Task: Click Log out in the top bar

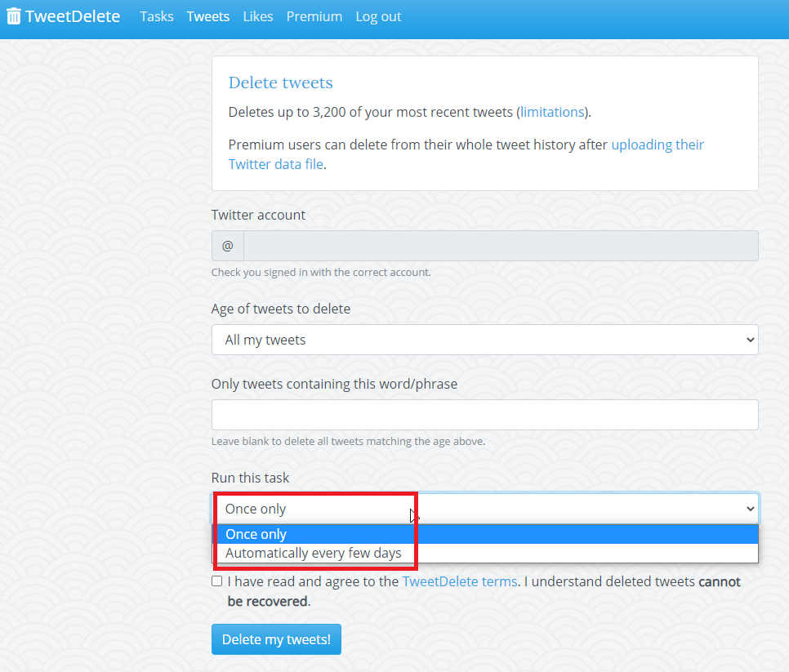Action: pyautogui.click(x=378, y=16)
